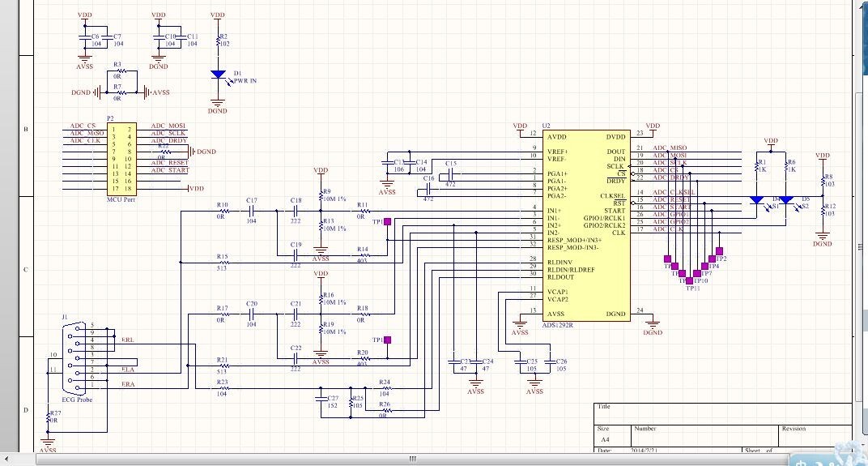This screenshot has height=466, width=868.
Task: Select resistor R1 1K
Action: (757, 166)
